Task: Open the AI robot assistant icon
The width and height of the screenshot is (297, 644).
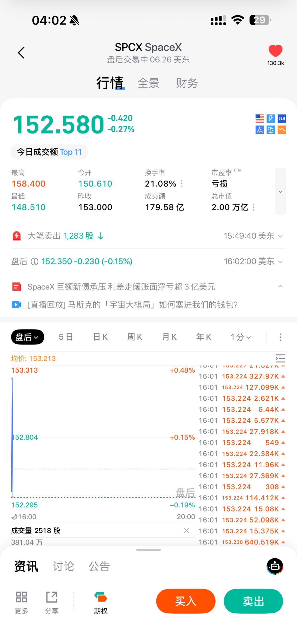Action: point(275,566)
